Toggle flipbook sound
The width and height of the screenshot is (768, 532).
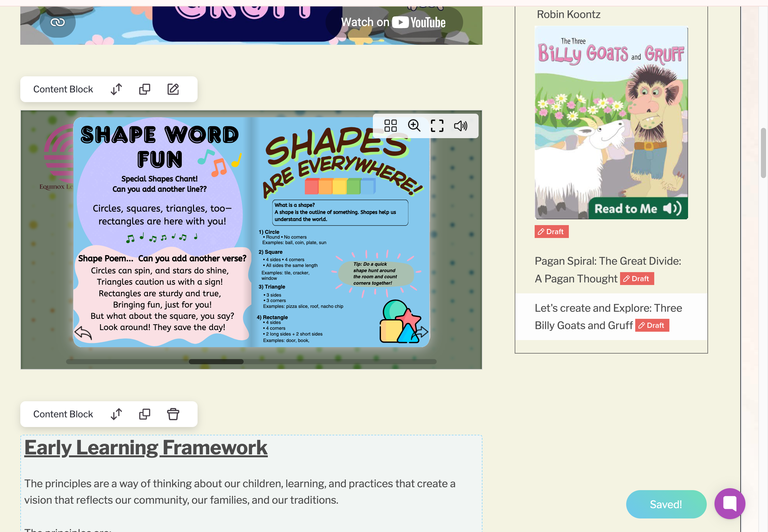point(461,126)
